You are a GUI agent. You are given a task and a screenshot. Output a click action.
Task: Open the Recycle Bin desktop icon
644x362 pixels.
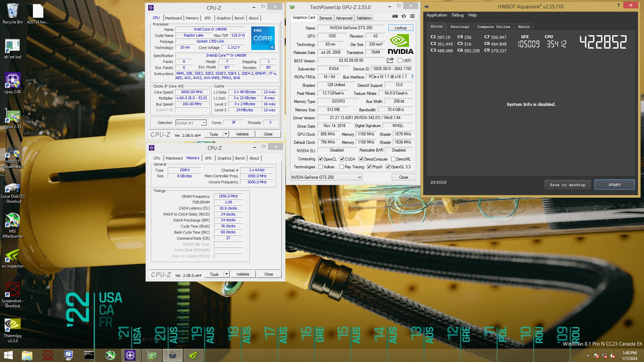click(12, 13)
